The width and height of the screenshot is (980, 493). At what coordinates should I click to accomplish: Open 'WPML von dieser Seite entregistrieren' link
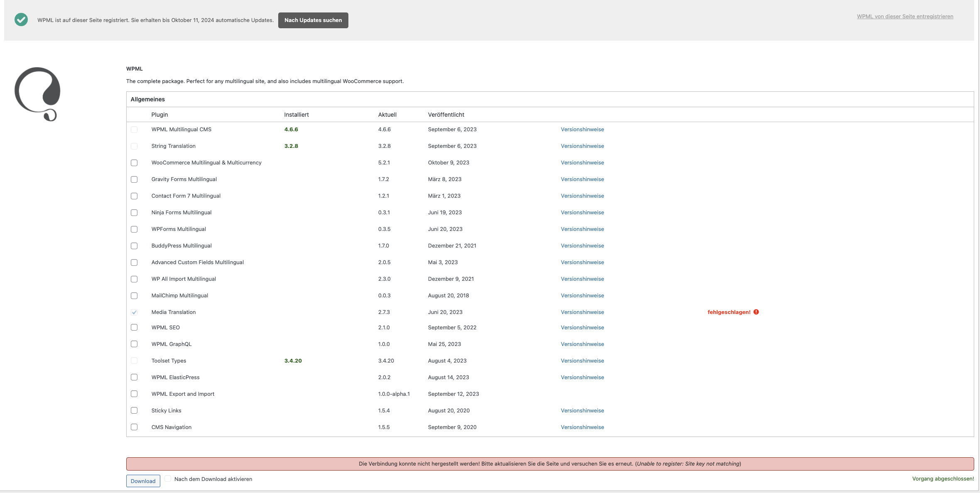[x=905, y=17]
